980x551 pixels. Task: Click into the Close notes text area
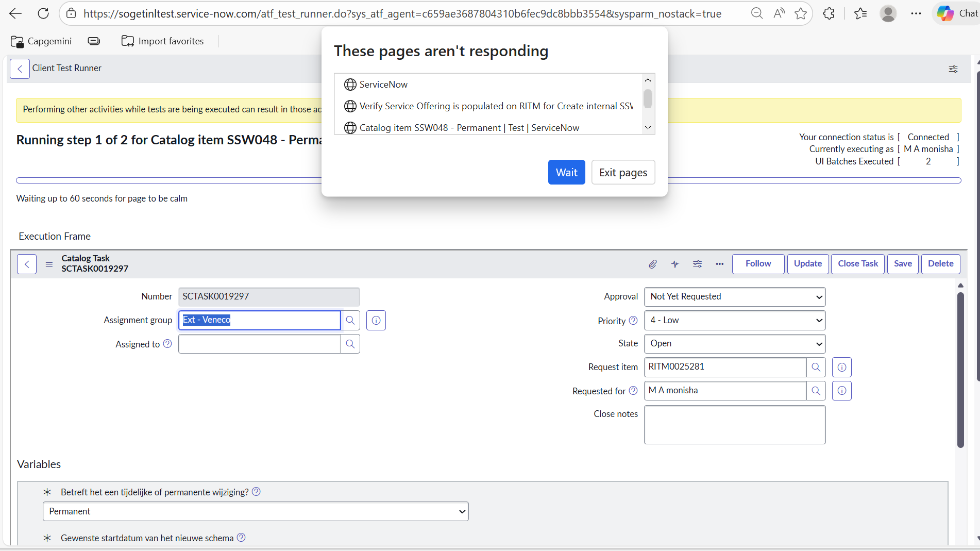[734, 424]
